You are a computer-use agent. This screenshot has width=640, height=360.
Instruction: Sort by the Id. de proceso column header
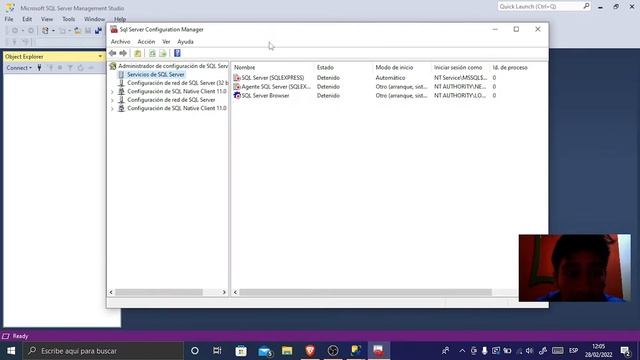click(510, 67)
